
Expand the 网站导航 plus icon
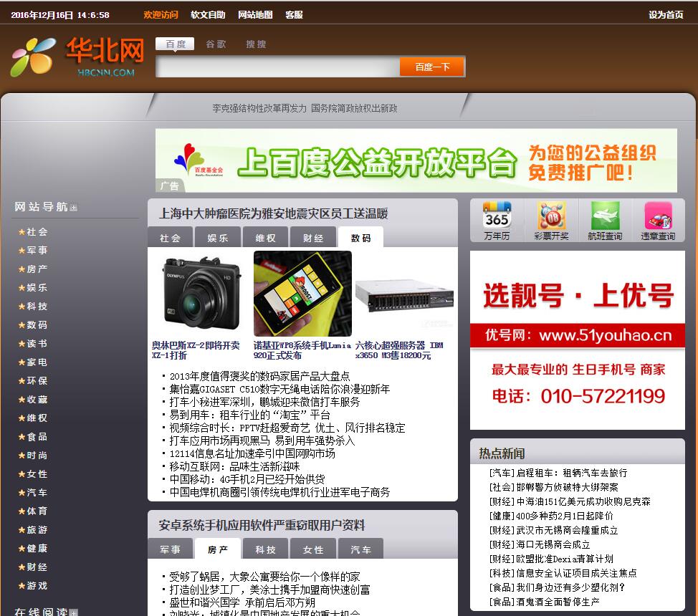73,208
